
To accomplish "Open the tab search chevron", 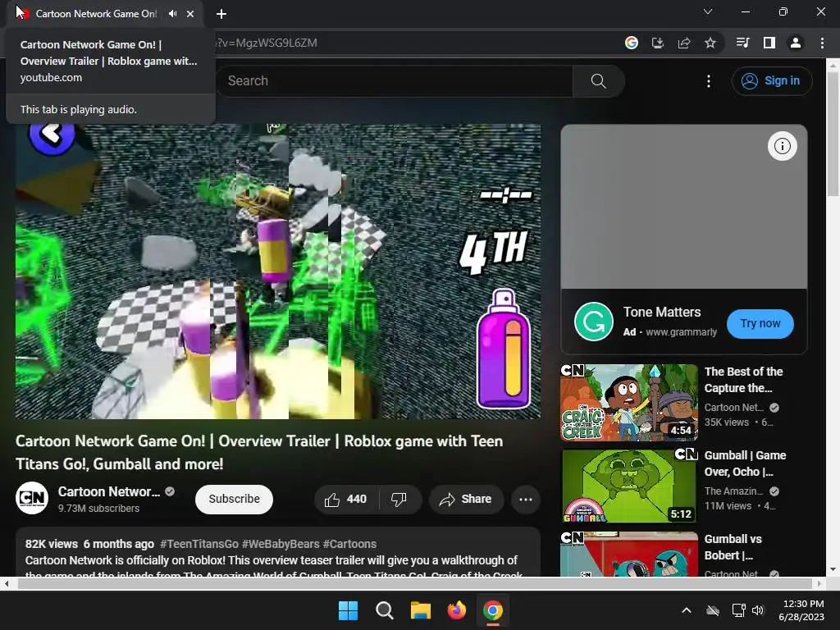I will [708, 11].
